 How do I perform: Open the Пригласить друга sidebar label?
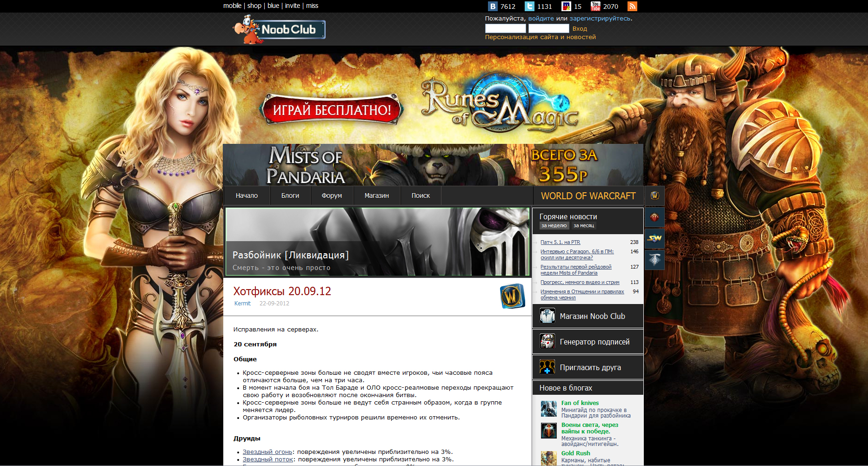pyautogui.click(x=590, y=367)
